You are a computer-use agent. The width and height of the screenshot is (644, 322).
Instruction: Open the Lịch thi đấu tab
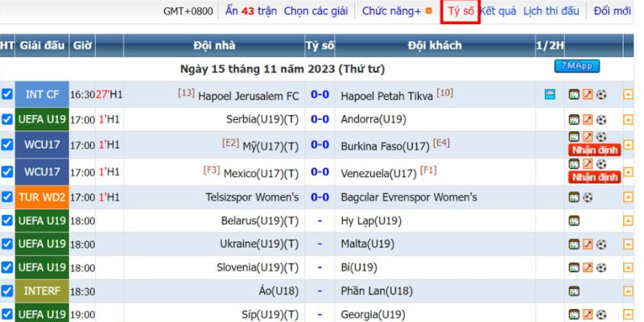coord(551,11)
